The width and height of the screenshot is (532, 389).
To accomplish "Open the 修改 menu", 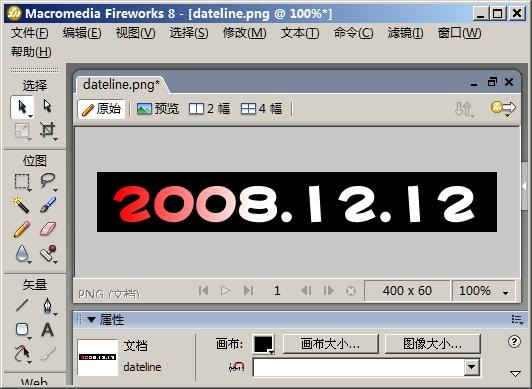I will [x=244, y=33].
